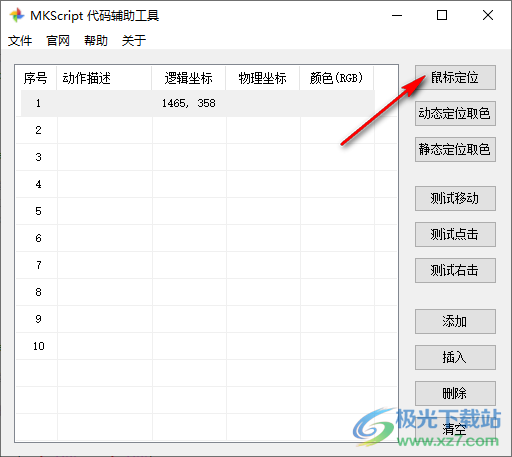This screenshot has width=512, height=457.
Task: Click the 颜色(RGB) column header
Action: [x=336, y=78]
